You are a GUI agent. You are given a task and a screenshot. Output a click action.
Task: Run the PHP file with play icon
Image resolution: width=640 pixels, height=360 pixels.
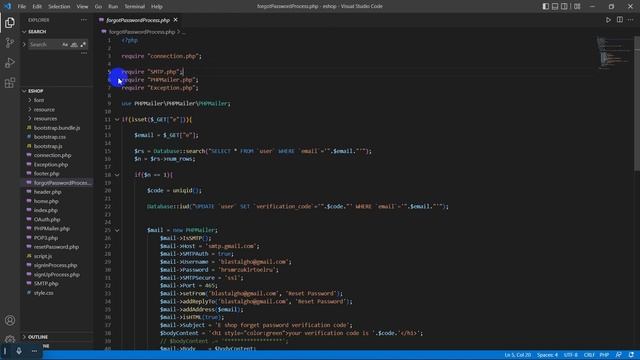coord(608,20)
